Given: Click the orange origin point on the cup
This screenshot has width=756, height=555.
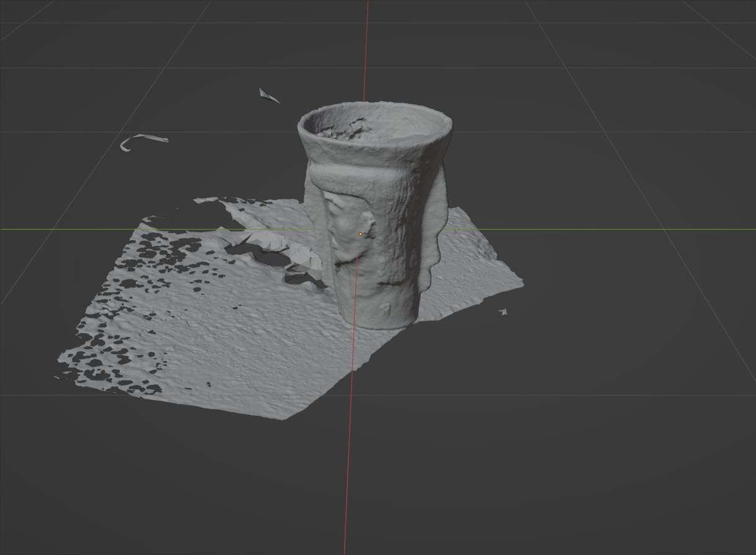Looking at the screenshot, I should [360, 234].
